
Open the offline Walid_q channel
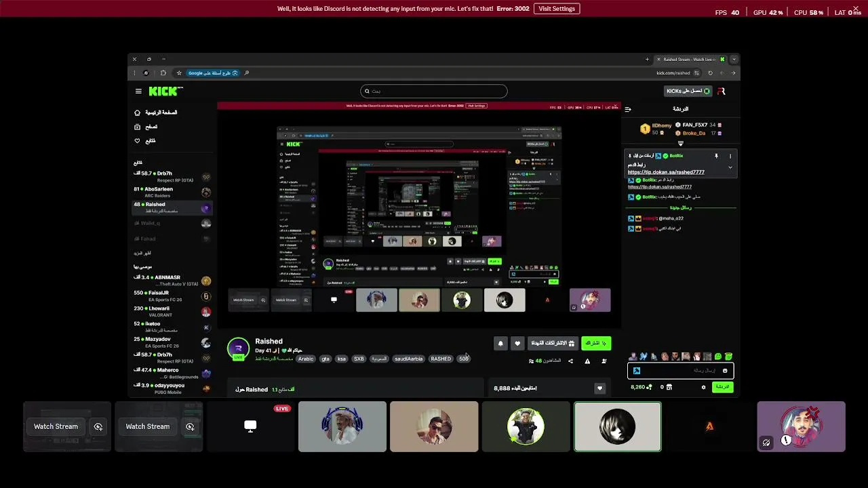coord(172,223)
